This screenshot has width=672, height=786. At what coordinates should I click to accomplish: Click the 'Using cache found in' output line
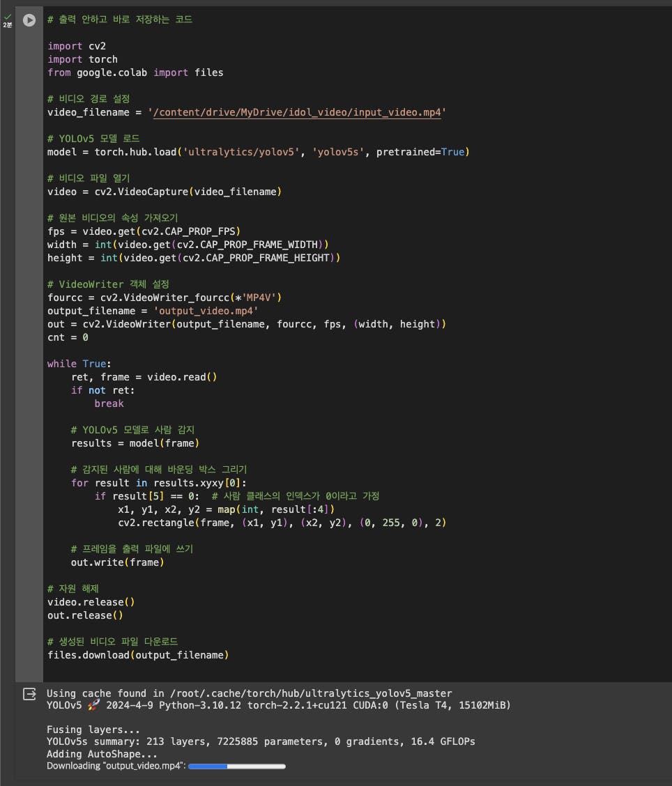click(x=250, y=693)
